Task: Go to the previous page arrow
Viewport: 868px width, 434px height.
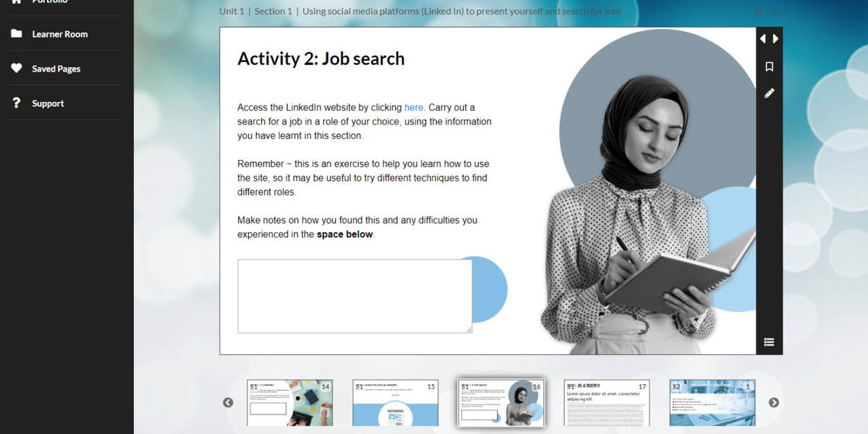Action: (x=762, y=39)
